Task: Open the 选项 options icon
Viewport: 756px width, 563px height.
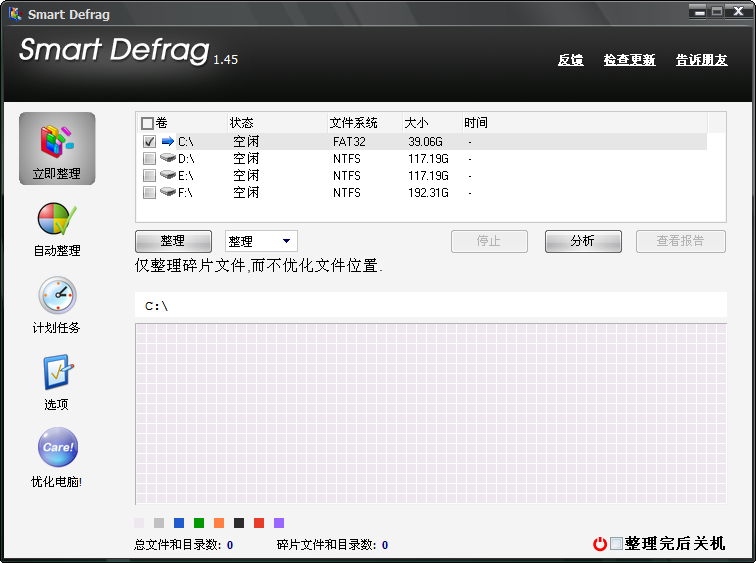Action: click(x=57, y=373)
